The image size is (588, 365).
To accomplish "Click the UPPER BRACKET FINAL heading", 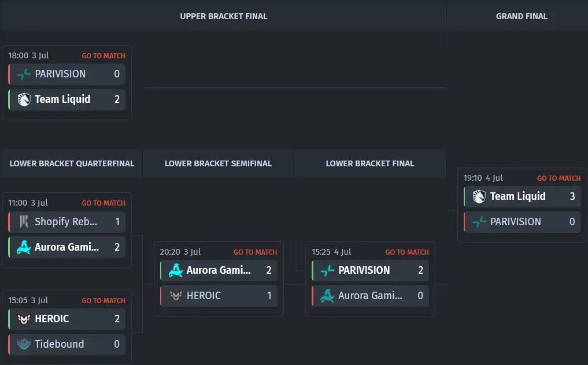I will pos(224,17).
